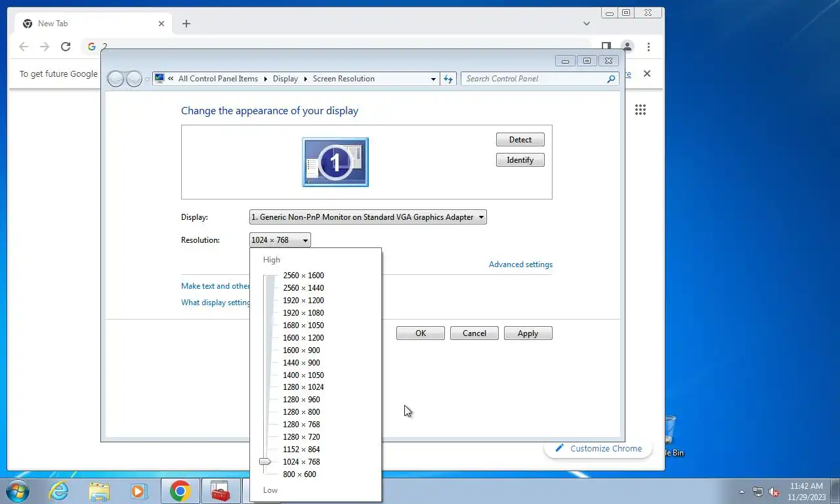The width and height of the screenshot is (840, 504).
Task: Open Chrome tab search chevron
Action: tap(586, 24)
